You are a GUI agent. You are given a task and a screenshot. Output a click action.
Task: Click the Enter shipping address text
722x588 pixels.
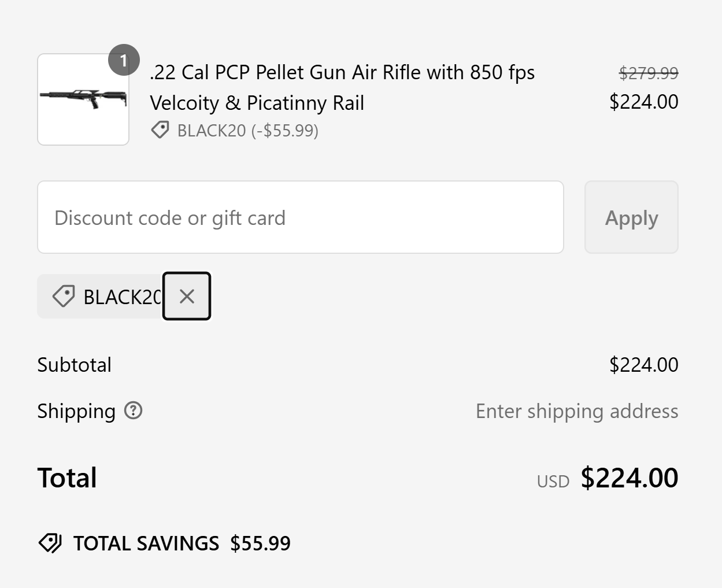(x=577, y=411)
